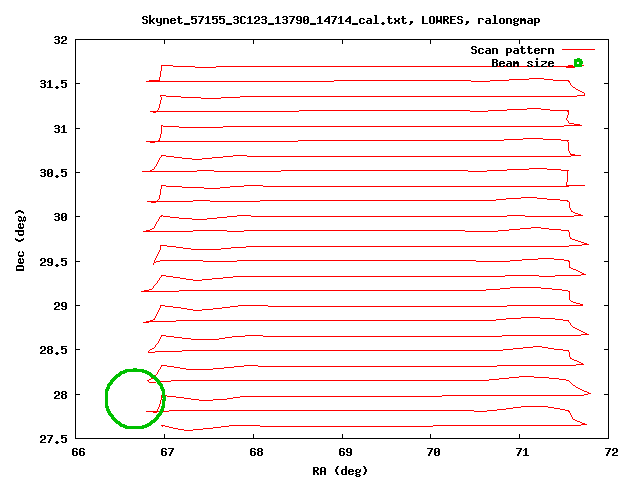
Task: Click the plot title Skynet_57155_3C123 text
Action: (x=340, y=20)
